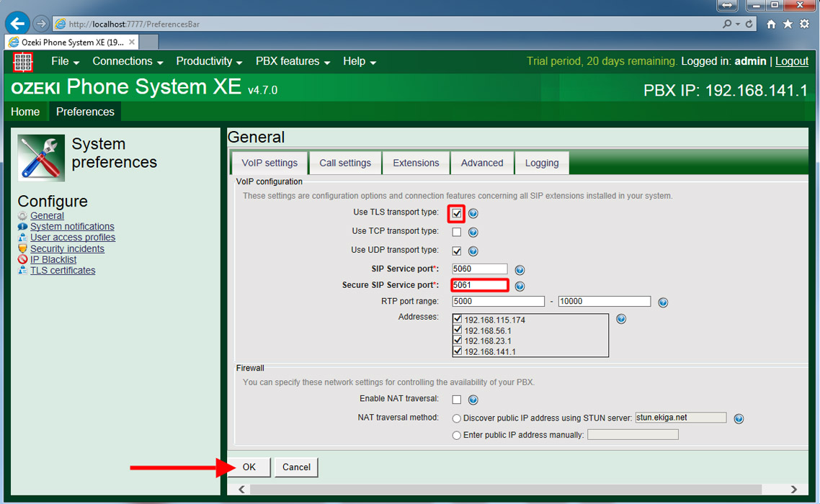Click help icon next to SIP Service port
This screenshot has width=820, height=504.
click(x=520, y=270)
